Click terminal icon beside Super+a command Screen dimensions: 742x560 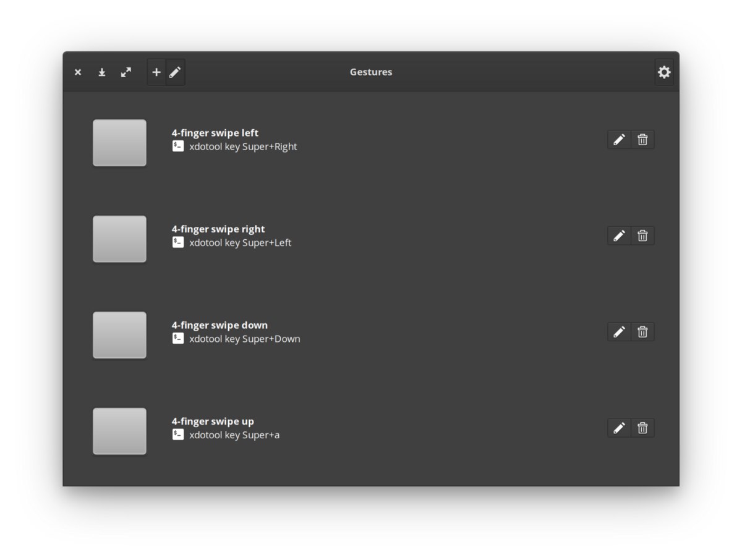178,435
